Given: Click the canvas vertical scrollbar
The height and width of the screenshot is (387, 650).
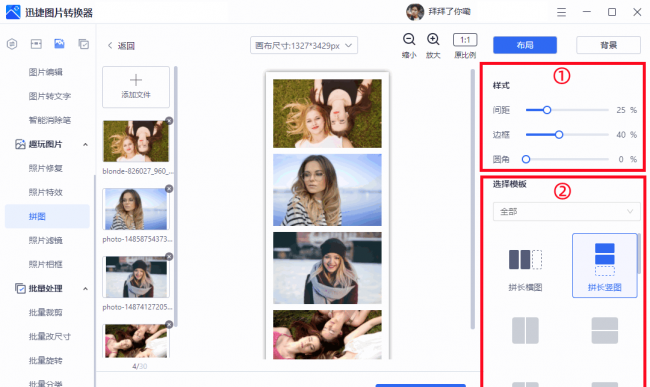Looking at the screenshot, I should 473,199.
